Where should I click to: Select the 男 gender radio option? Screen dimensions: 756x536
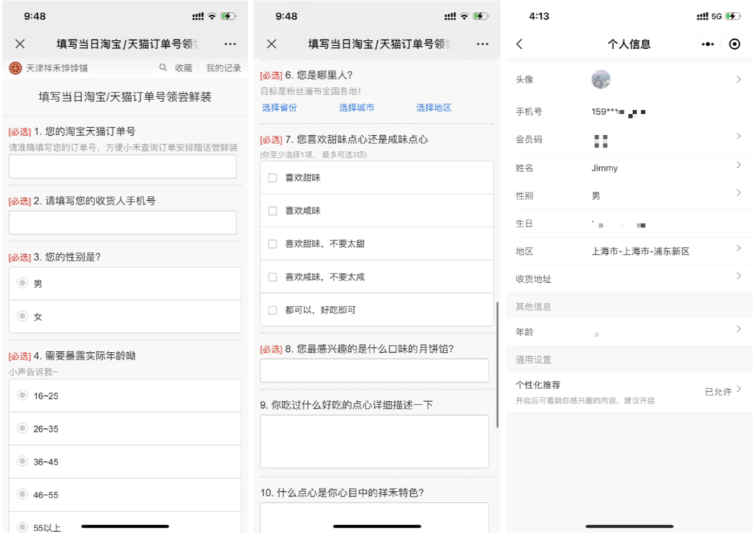(x=22, y=283)
